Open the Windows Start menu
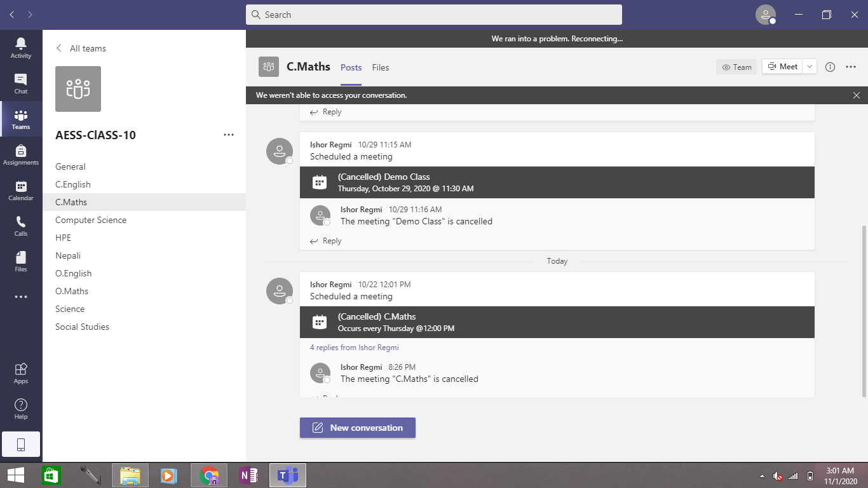The image size is (868, 488). [16, 475]
